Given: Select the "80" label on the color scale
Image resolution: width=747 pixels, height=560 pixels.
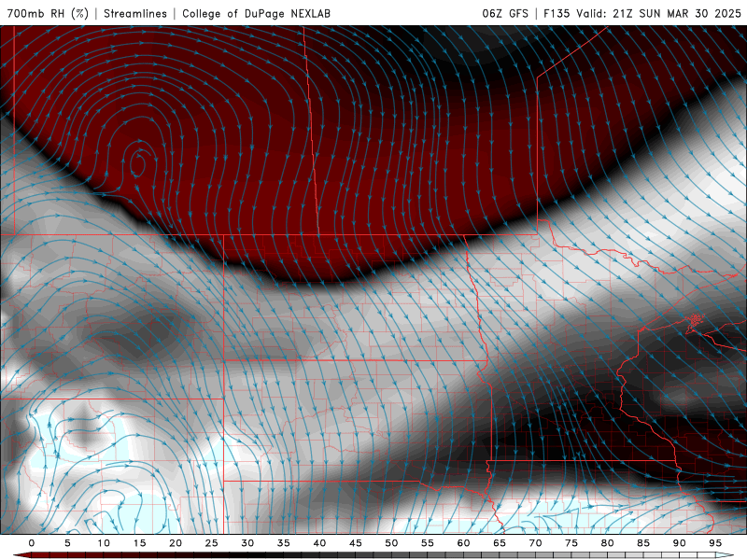Looking at the screenshot, I should 607,543.
